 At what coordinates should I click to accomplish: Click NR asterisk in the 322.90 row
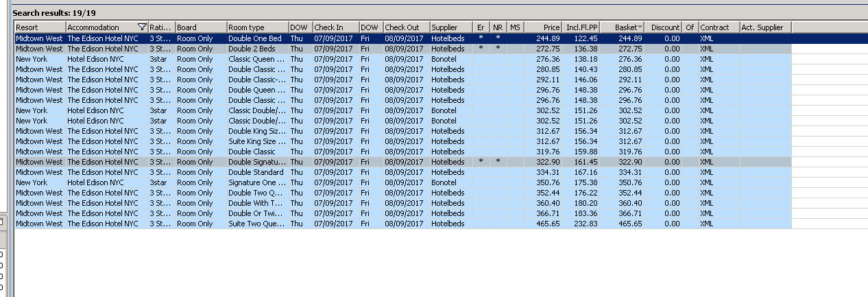click(498, 162)
